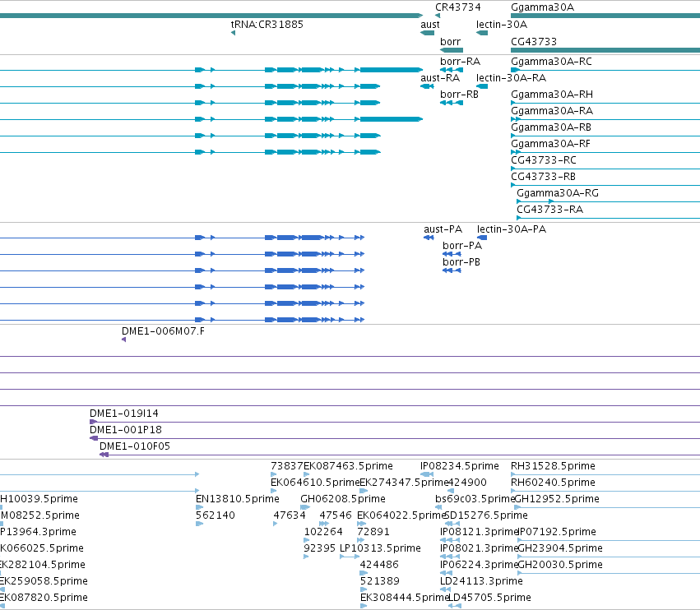Viewport: 700px width, 610px height.
Task: Select the GH06208.5prime EST bar glyph
Action: (x=305, y=507)
